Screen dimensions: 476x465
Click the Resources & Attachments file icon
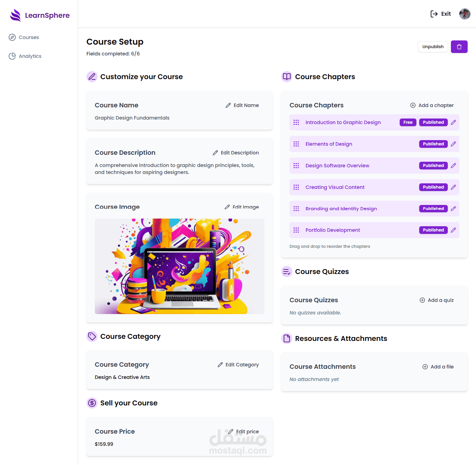pos(287,338)
